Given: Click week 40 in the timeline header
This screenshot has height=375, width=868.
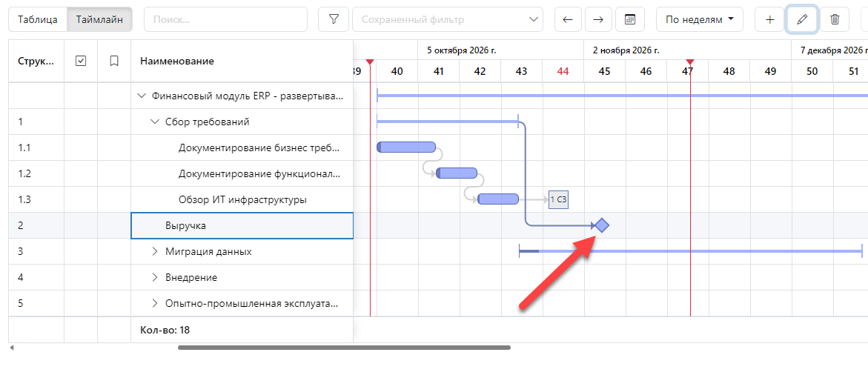Looking at the screenshot, I should (397, 71).
